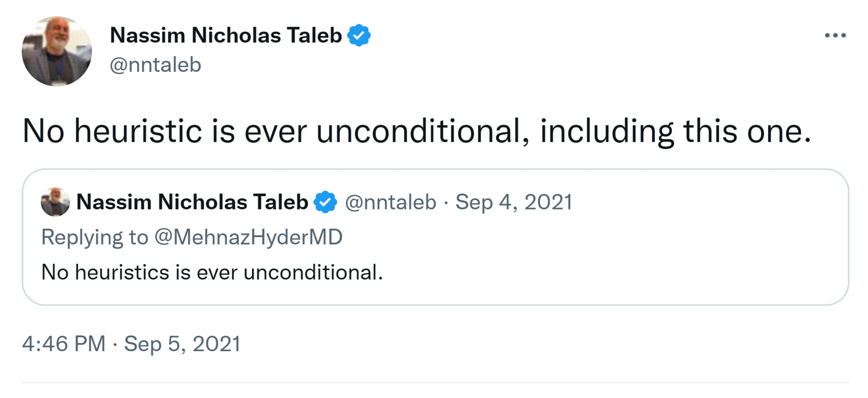Click the main tweet text ending "including this one."
Screen dimensions: 868x398
(x=417, y=131)
